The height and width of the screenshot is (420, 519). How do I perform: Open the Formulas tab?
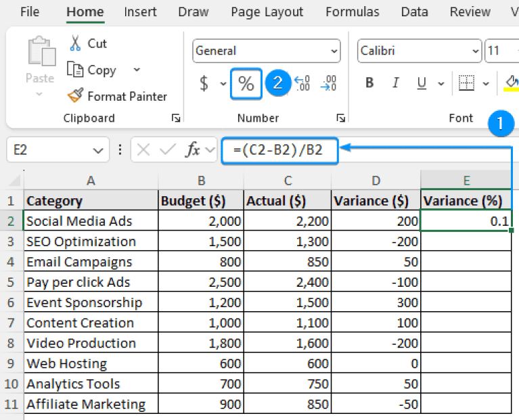[x=352, y=12]
